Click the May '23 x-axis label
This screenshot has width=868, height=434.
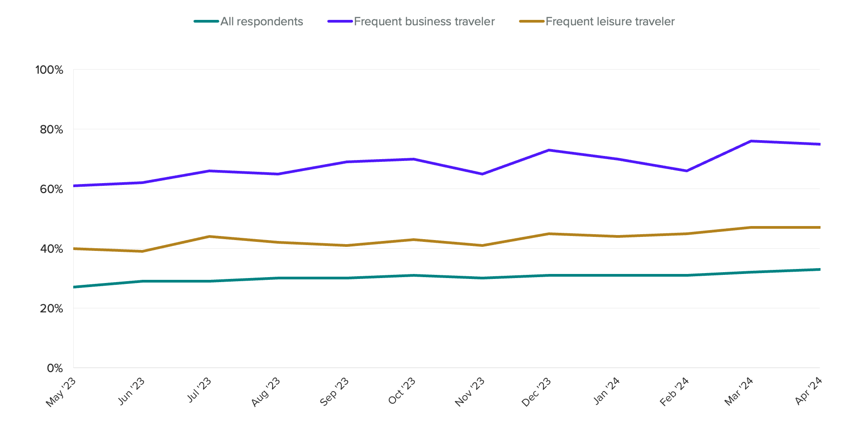click(61, 392)
